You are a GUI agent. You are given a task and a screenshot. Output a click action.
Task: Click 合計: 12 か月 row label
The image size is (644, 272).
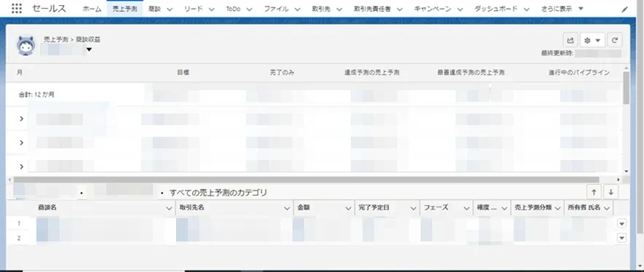coord(36,95)
